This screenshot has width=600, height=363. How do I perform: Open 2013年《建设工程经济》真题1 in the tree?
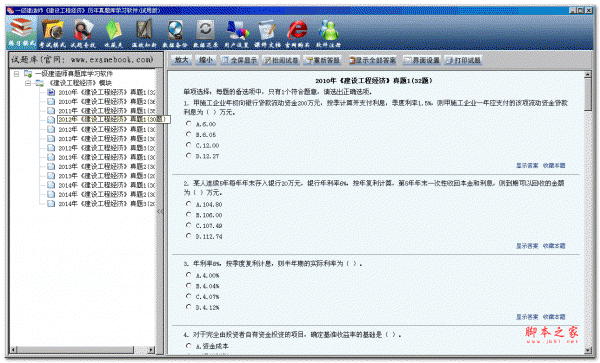click(x=107, y=157)
